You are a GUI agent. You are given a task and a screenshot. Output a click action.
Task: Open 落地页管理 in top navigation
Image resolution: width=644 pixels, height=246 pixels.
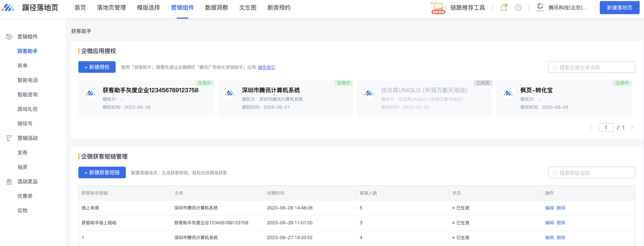[x=111, y=8]
